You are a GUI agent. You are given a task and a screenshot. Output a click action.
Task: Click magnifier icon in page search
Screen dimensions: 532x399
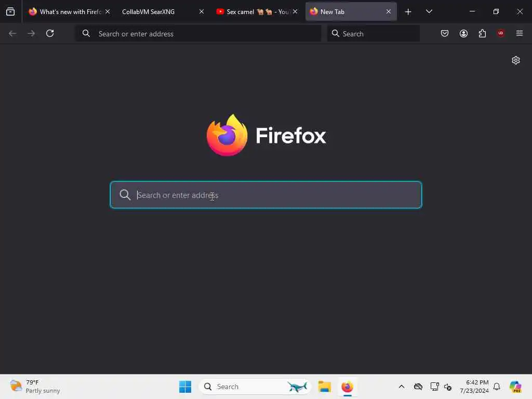[x=125, y=195]
